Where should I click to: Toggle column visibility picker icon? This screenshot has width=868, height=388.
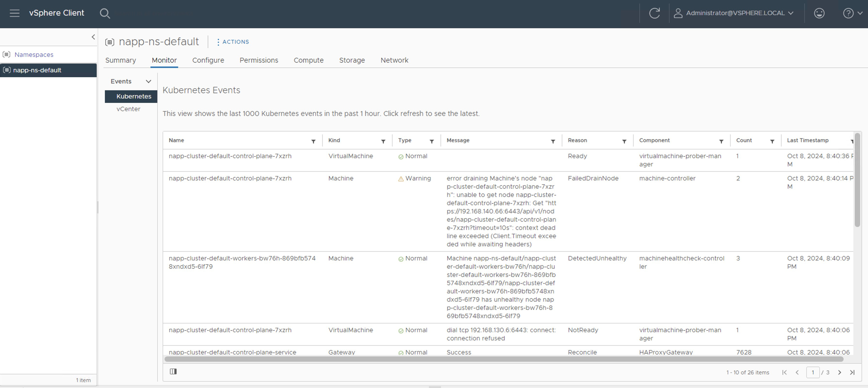point(173,372)
